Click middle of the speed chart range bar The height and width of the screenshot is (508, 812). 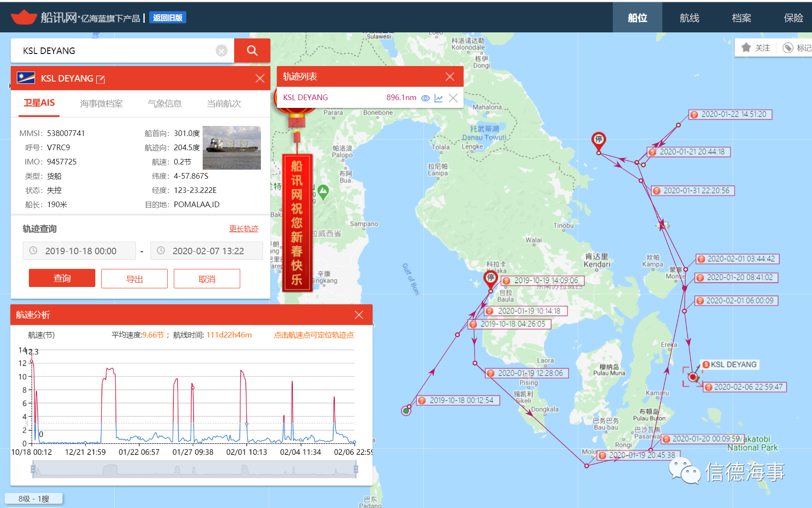(x=194, y=469)
